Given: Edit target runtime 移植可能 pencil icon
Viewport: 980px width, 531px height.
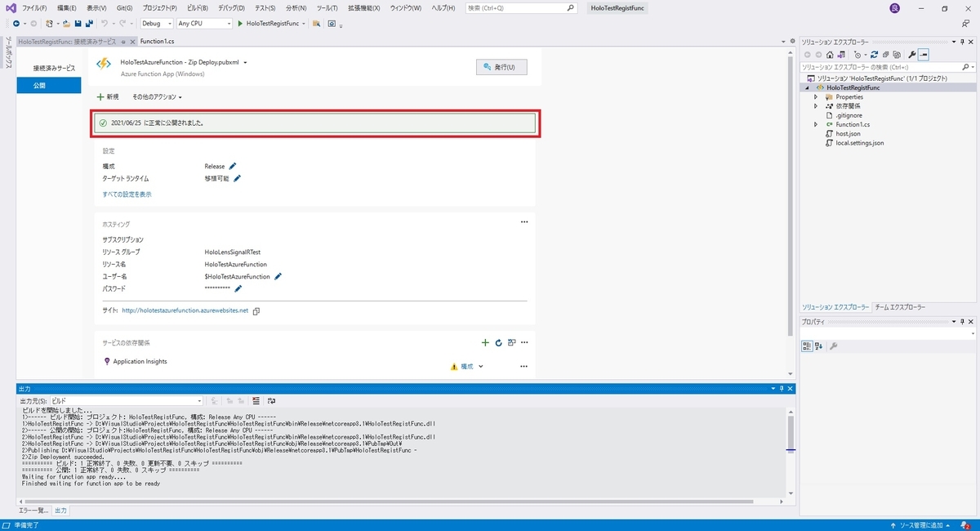Looking at the screenshot, I should (x=238, y=178).
